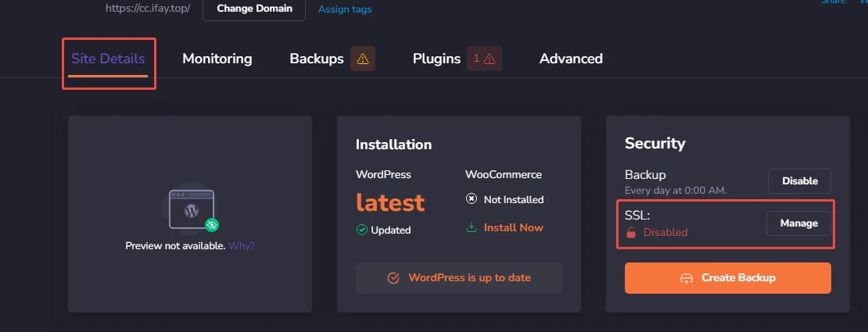Screen dimensions: 868x332
Task: Click the Plugins red alert badge
Action: pyautogui.click(x=484, y=59)
